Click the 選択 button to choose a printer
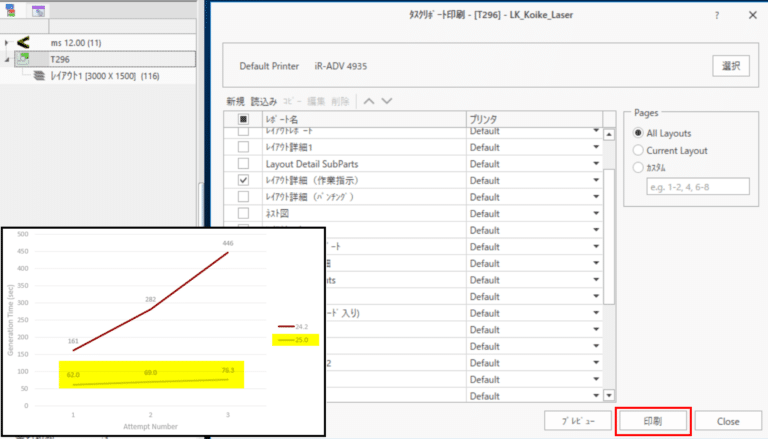The width and height of the screenshot is (768, 439). click(x=731, y=66)
